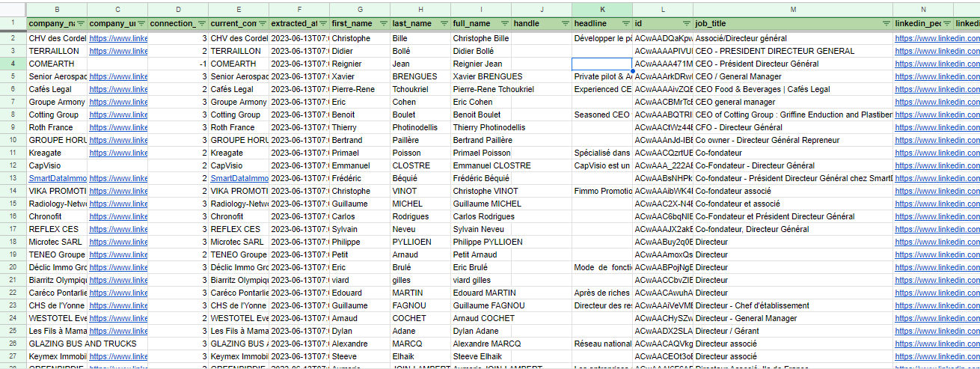Select column K by its letter header

pos(602,8)
